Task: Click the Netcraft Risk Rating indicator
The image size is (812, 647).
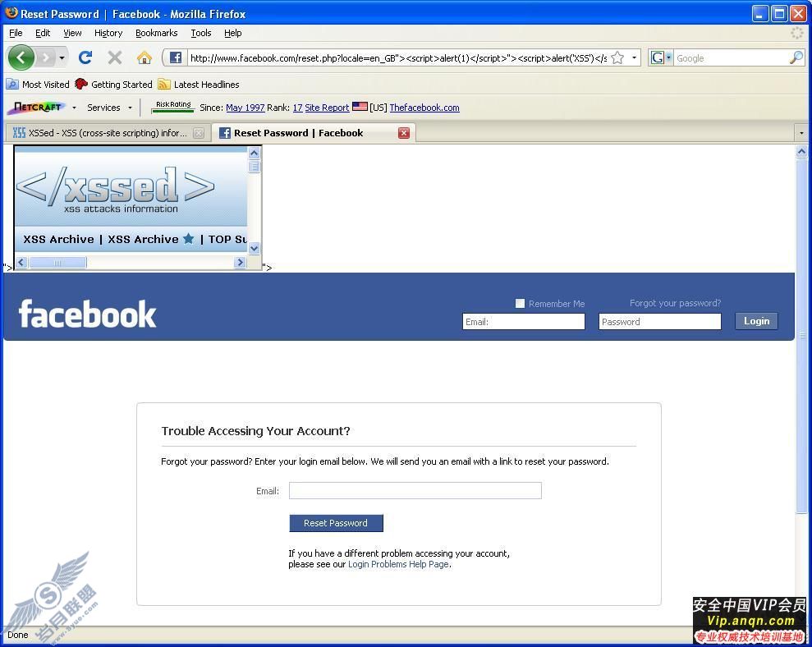Action: [173, 106]
